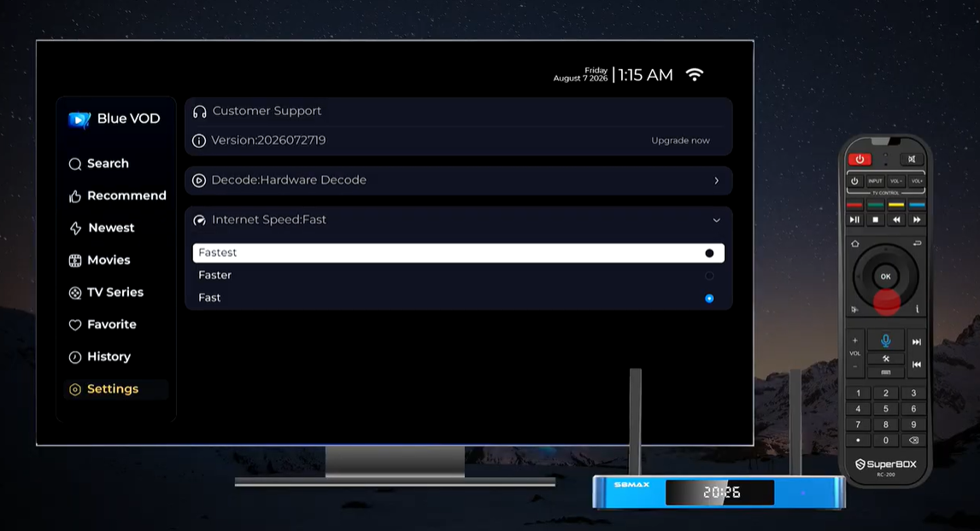Open Search in the Blue VOD sidebar
This screenshot has width=980, height=531.
pos(99,164)
